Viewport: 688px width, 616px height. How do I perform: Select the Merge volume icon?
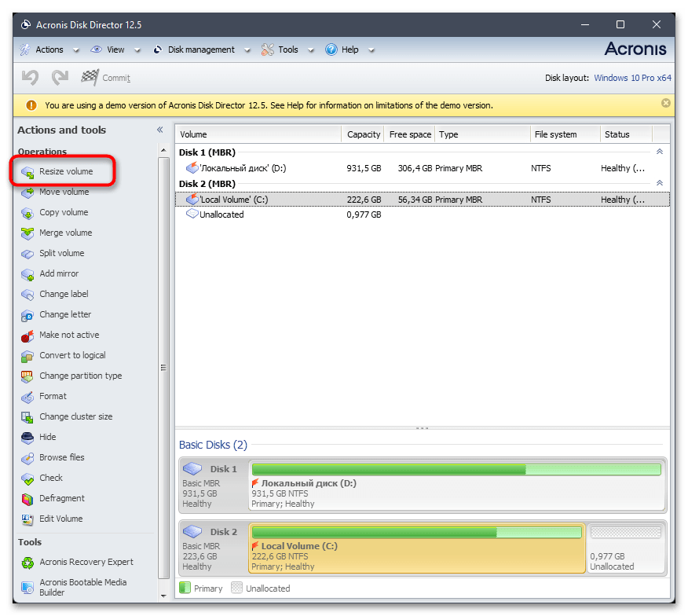click(27, 233)
